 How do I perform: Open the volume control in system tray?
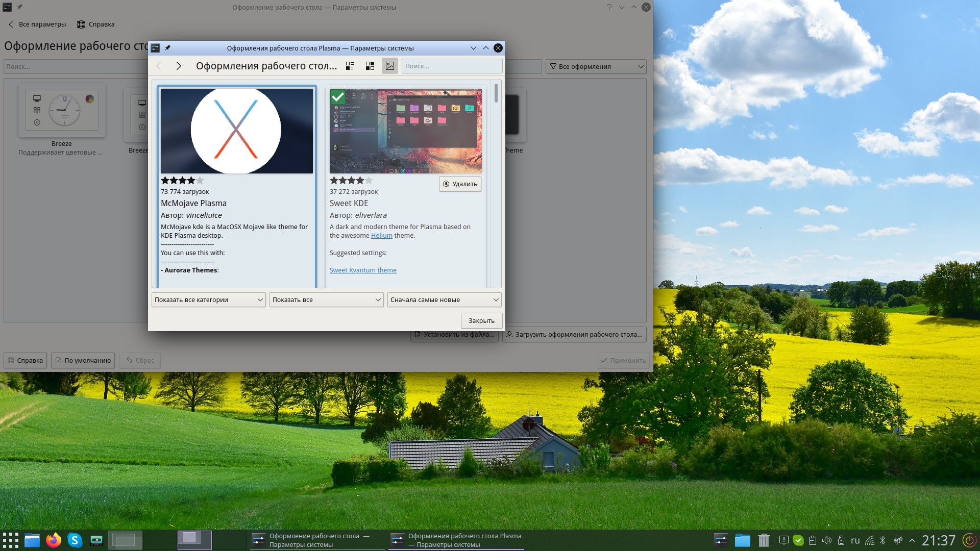click(x=827, y=540)
